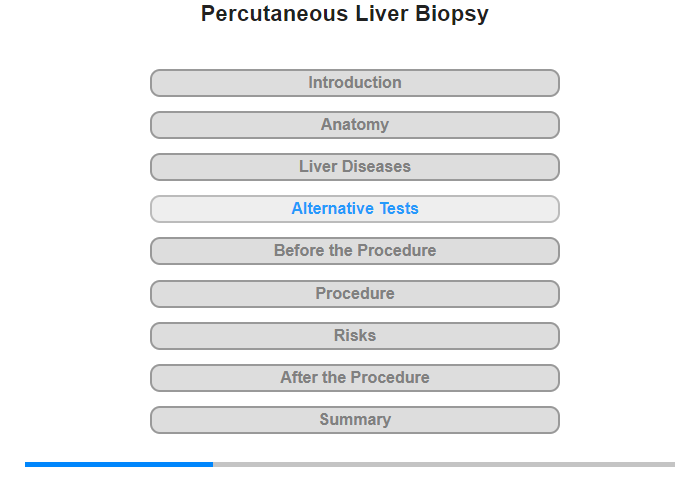700x480 pixels.
Task: Jump to Before the Procedure section
Action: click(355, 250)
